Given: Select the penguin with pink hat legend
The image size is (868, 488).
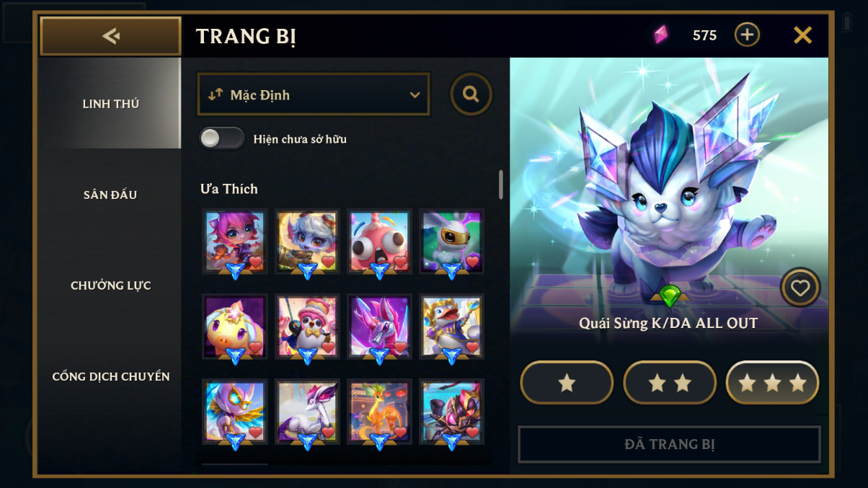Looking at the screenshot, I should (x=307, y=327).
